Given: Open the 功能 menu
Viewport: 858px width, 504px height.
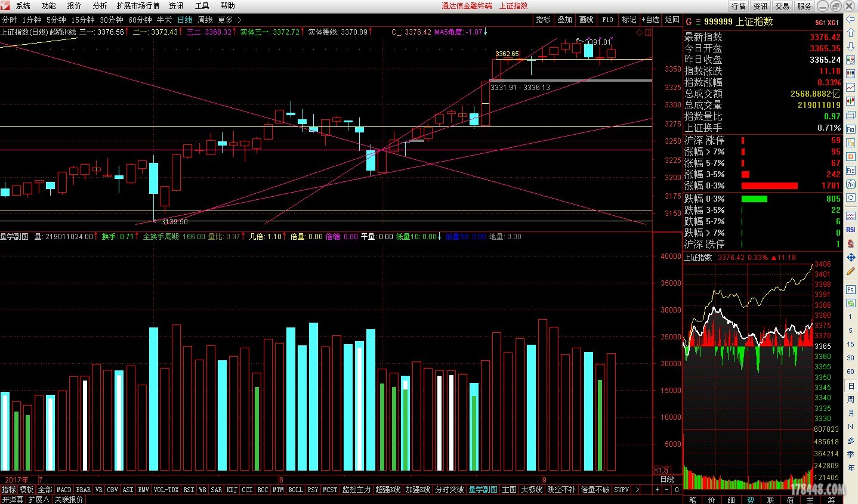Looking at the screenshot, I should (49, 5).
